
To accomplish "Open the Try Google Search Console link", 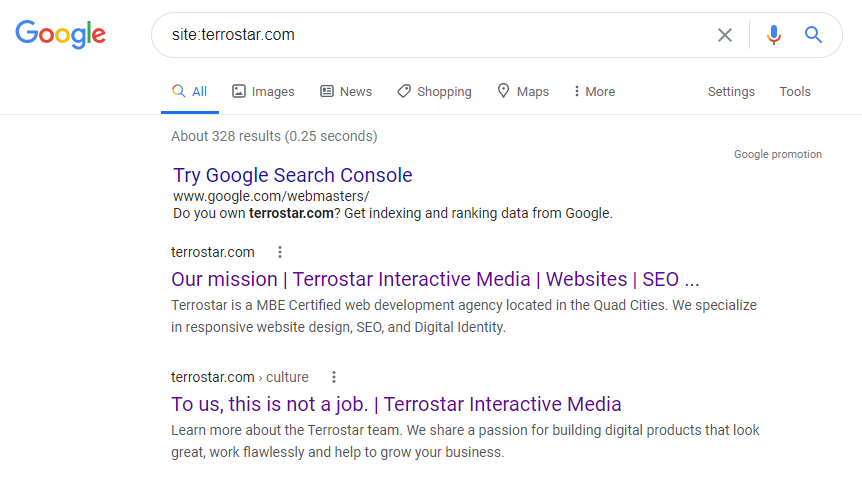I will [x=292, y=175].
